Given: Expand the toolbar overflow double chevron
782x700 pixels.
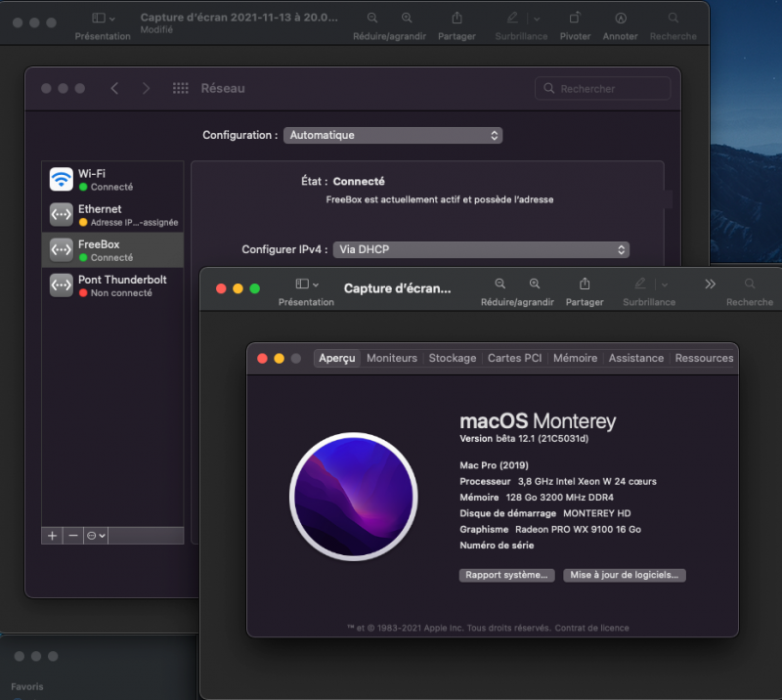Looking at the screenshot, I should pos(710,284).
